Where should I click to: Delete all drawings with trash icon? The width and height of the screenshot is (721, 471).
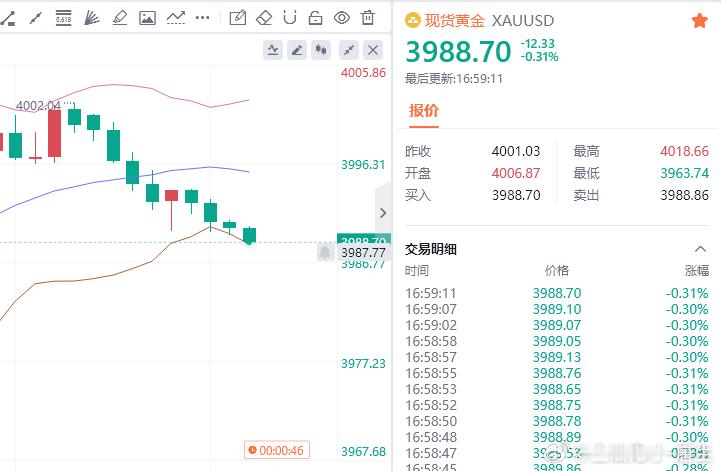coord(368,18)
